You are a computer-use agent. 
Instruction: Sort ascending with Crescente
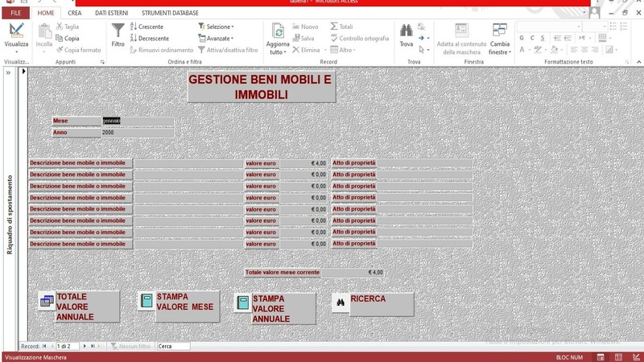point(147,27)
